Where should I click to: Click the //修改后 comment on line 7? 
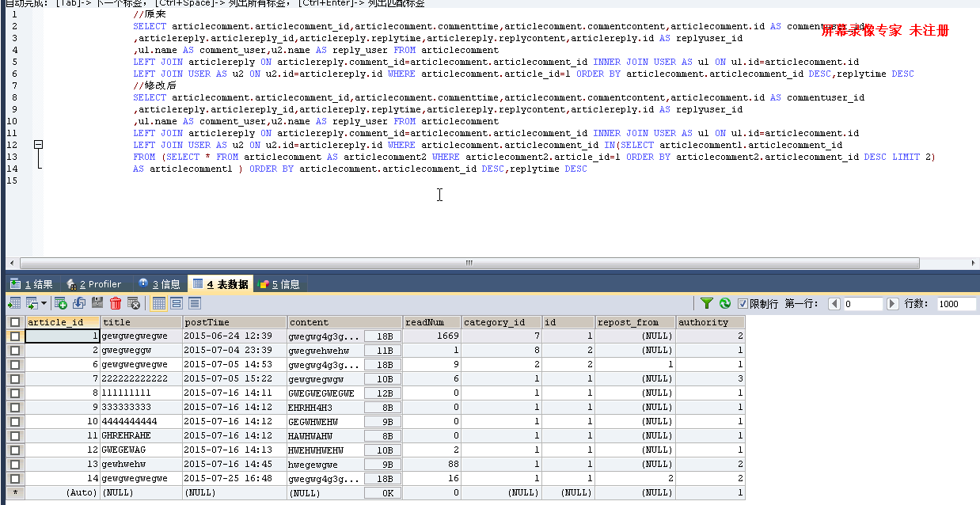tap(155, 85)
